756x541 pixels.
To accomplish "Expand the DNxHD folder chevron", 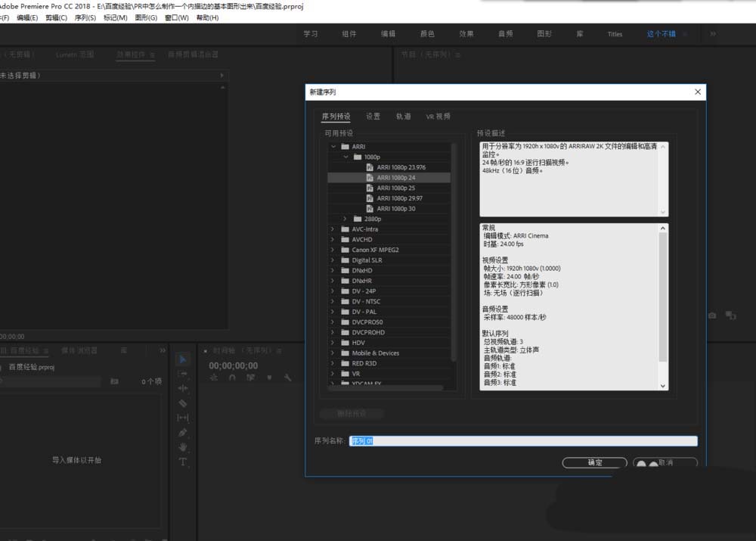I will tap(333, 270).
